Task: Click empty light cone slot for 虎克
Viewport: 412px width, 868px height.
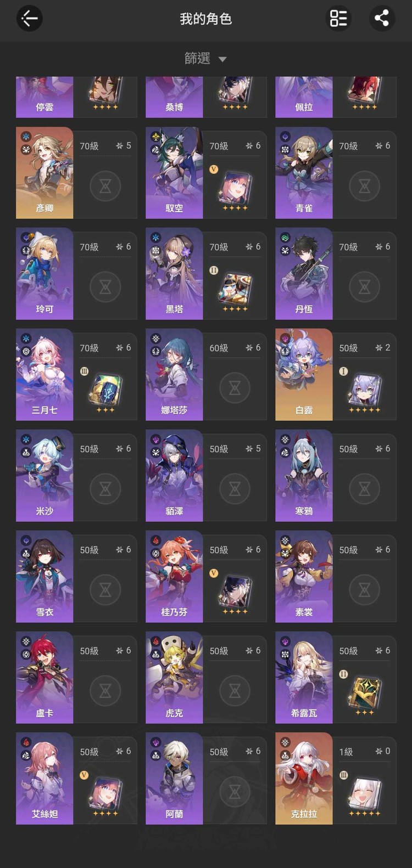Action: coord(235,690)
